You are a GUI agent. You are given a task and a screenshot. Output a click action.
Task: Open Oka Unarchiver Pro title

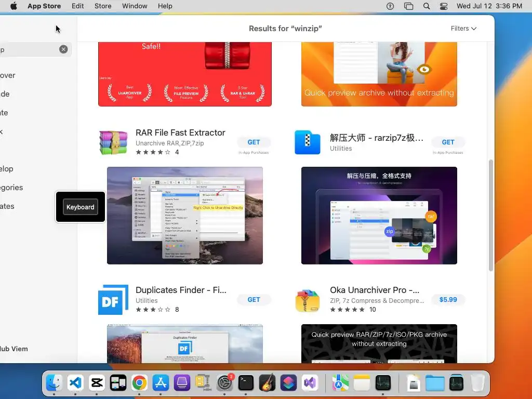375,290
